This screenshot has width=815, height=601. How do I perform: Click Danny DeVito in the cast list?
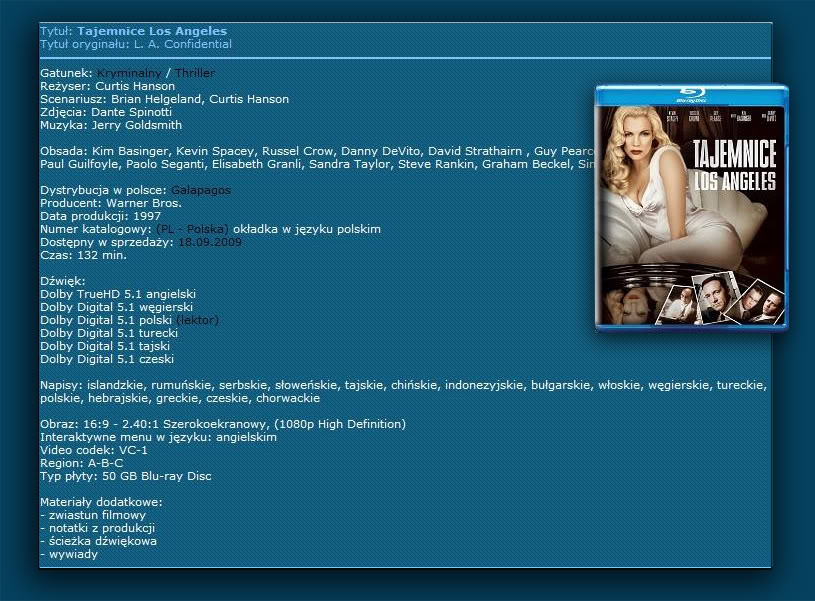click(380, 151)
